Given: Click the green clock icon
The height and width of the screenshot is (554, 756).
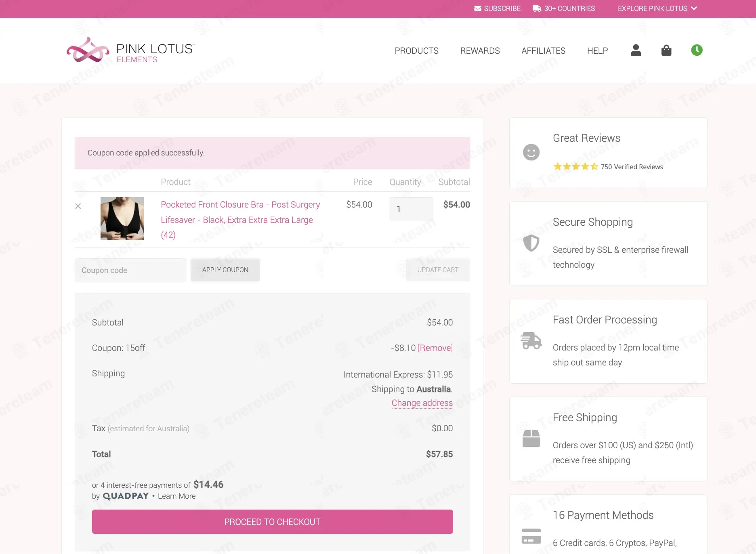Looking at the screenshot, I should coord(697,50).
